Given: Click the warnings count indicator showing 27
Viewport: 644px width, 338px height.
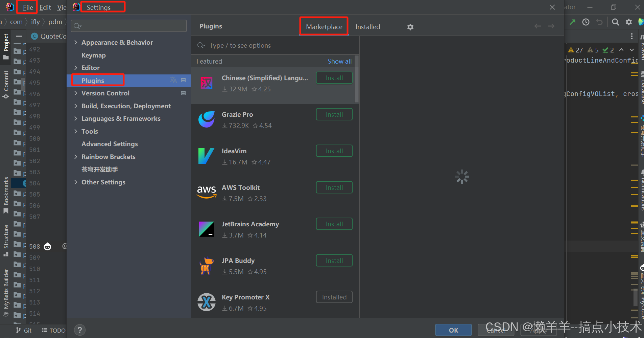Looking at the screenshot, I should coord(575,50).
